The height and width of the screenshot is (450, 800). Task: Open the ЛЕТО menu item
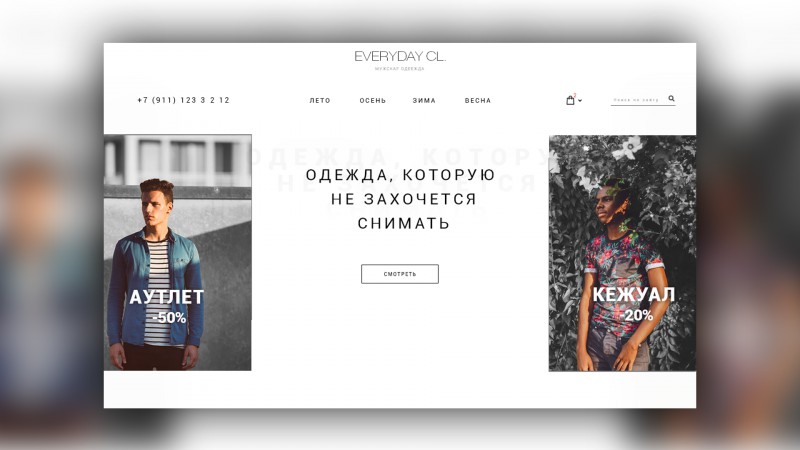320,101
